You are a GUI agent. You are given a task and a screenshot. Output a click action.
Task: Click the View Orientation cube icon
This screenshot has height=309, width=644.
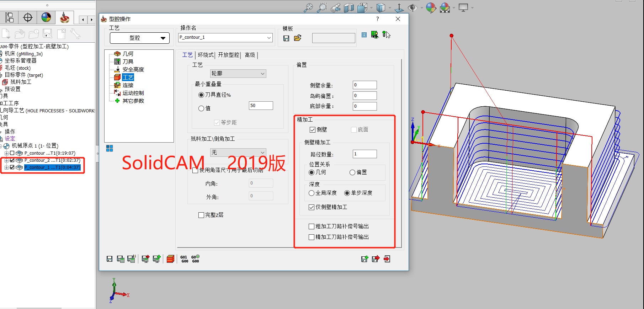pyautogui.click(x=362, y=7)
